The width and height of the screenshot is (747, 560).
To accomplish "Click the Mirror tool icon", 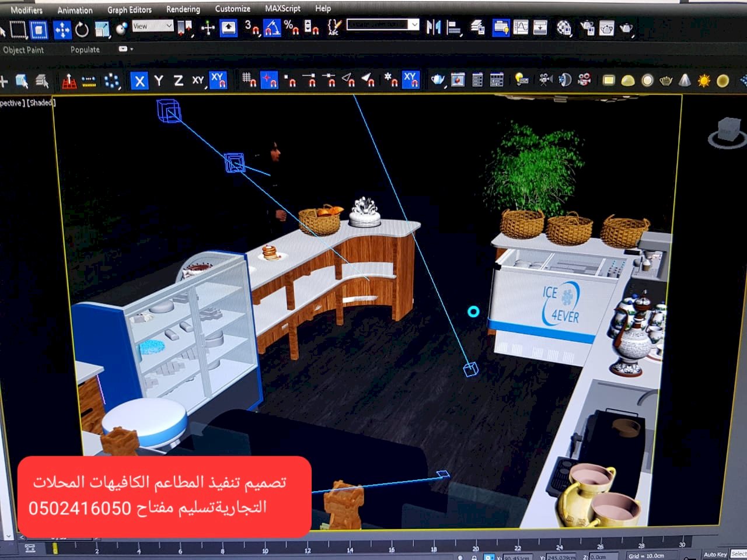I will [434, 27].
